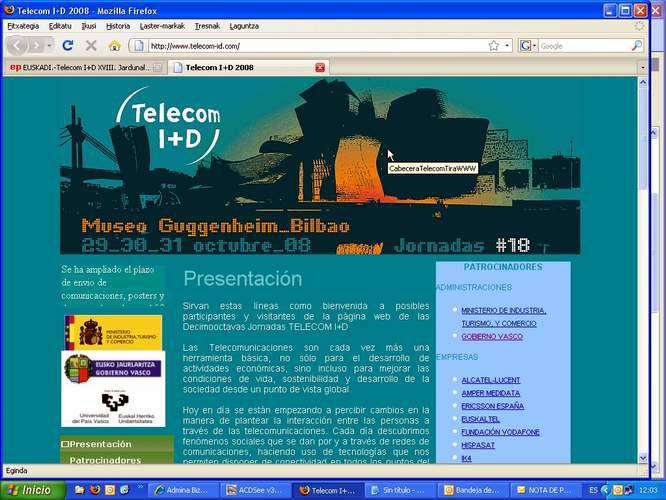Open the Amper Medidata link
This screenshot has height=500, width=666.
point(491,393)
